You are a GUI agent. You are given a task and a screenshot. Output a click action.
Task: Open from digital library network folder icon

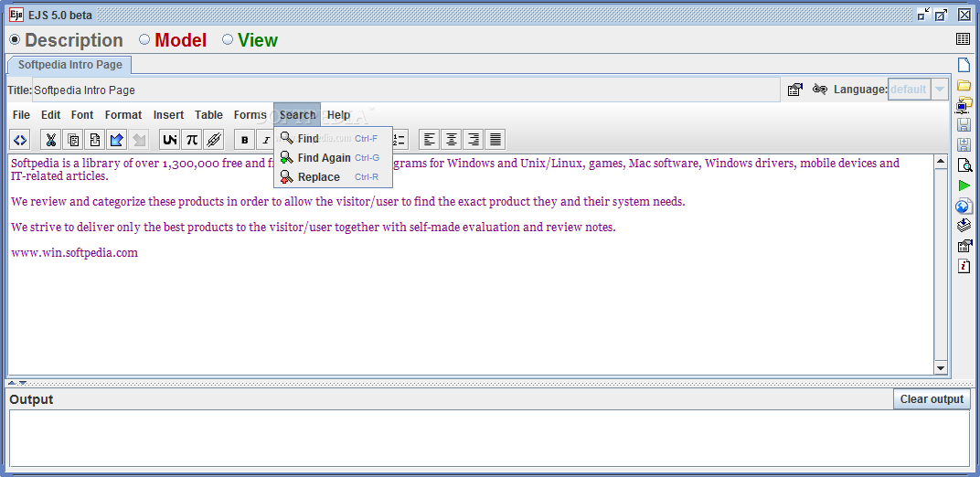[964, 104]
